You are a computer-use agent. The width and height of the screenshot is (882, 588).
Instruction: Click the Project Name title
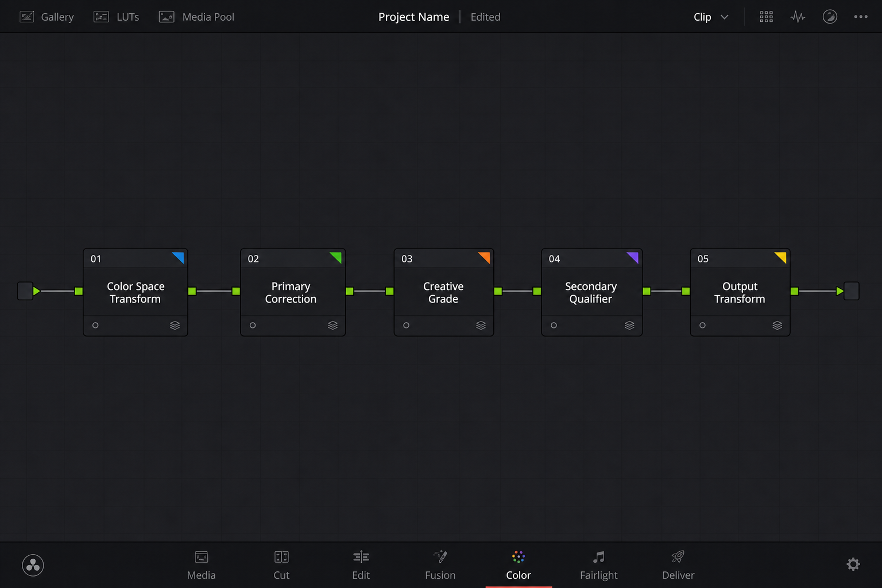point(413,17)
